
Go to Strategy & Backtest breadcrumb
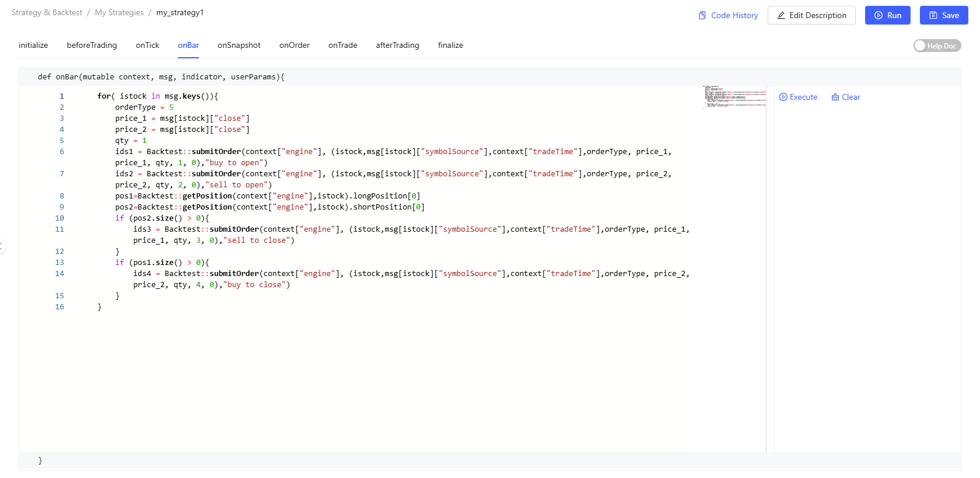point(47,12)
